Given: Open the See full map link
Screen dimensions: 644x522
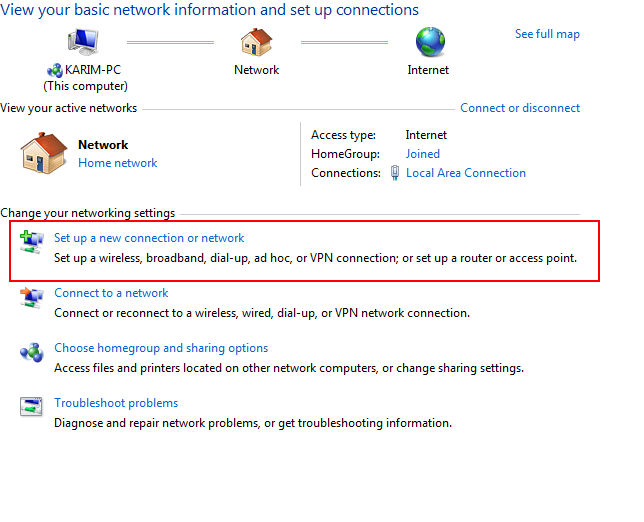Looking at the screenshot, I should click(x=547, y=34).
